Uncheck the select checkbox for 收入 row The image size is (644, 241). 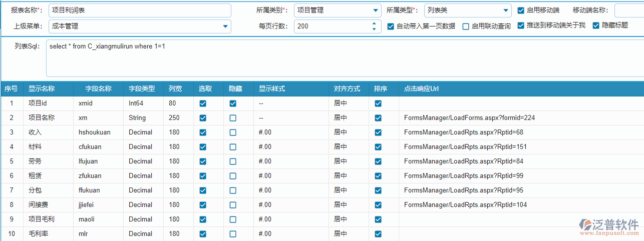pyautogui.click(x=203, y=132)
